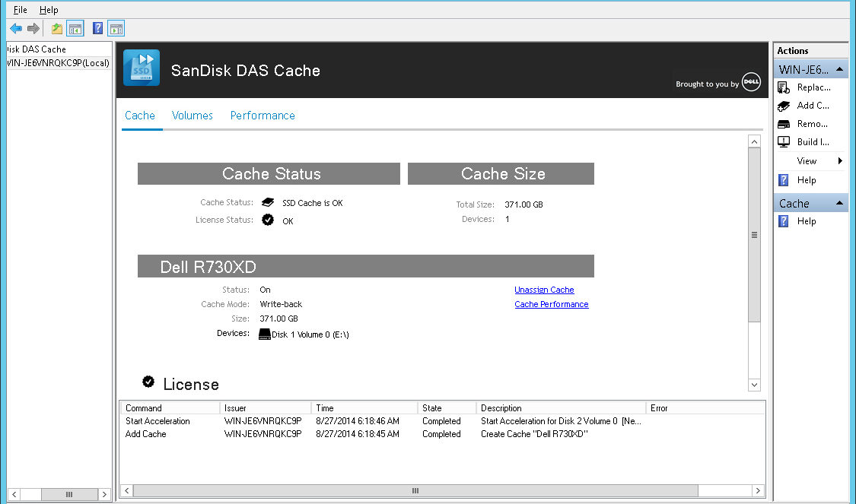The height and width of the screenshot is (504, 856).
Task: Click the Remo... action label
Action: [813, 124]
